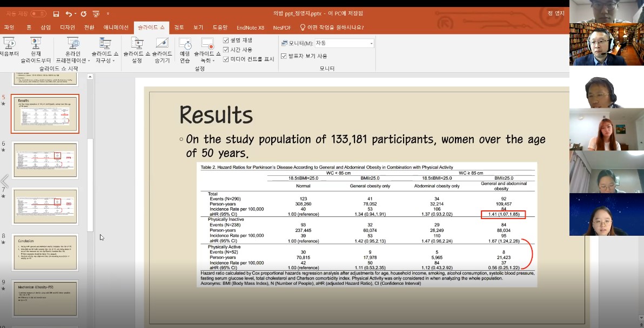Image resolution: width=644 pixels, height=328 pixels.
Task: Click the '133,181 participants' bullet text
Action: pyautogui.click(x=366, y=146)
